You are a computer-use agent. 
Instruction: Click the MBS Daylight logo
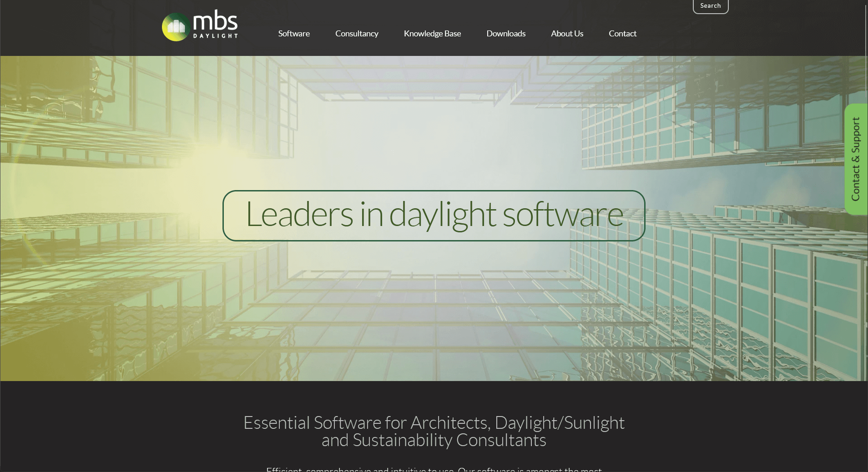[x=200, y=26]
